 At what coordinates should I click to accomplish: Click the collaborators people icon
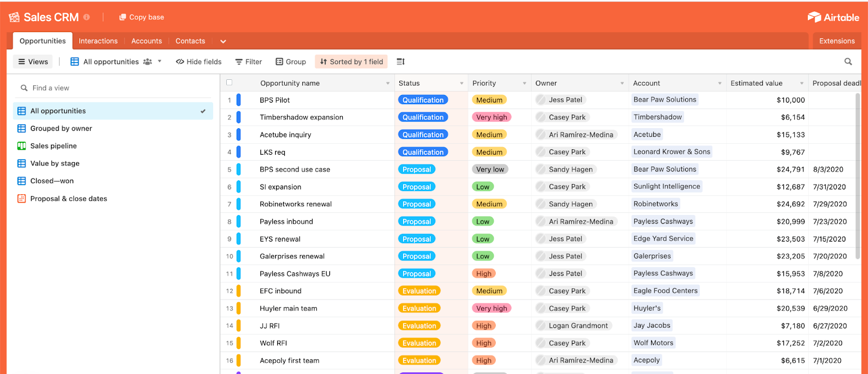pyautogui.click(x=148, y=61)
